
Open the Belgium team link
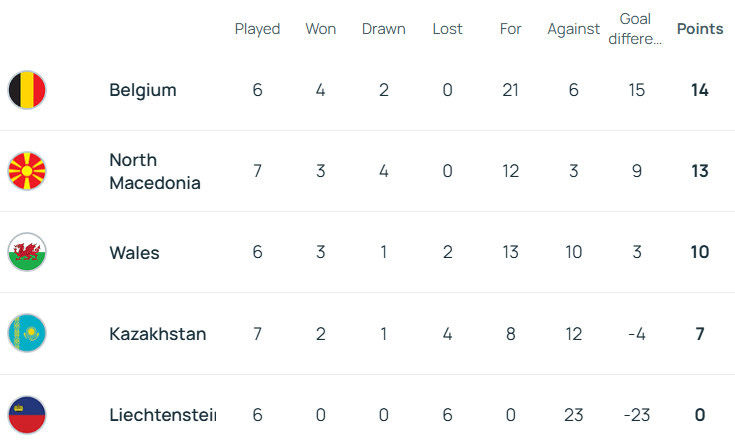pos(142,90)
